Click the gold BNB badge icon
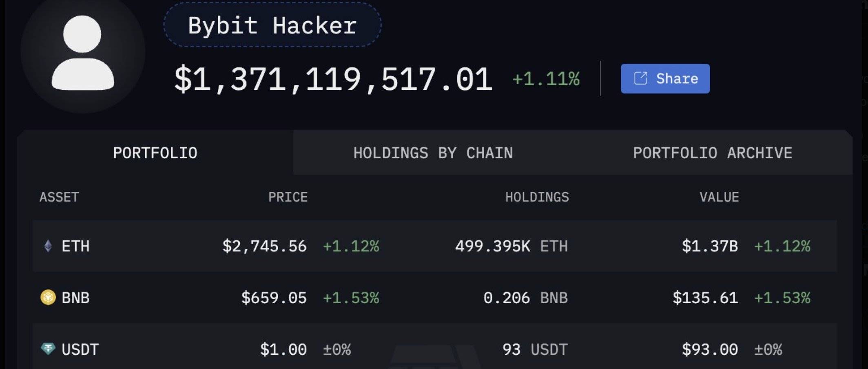The height and width of the screenshot is (369, 868). point(48,298)
